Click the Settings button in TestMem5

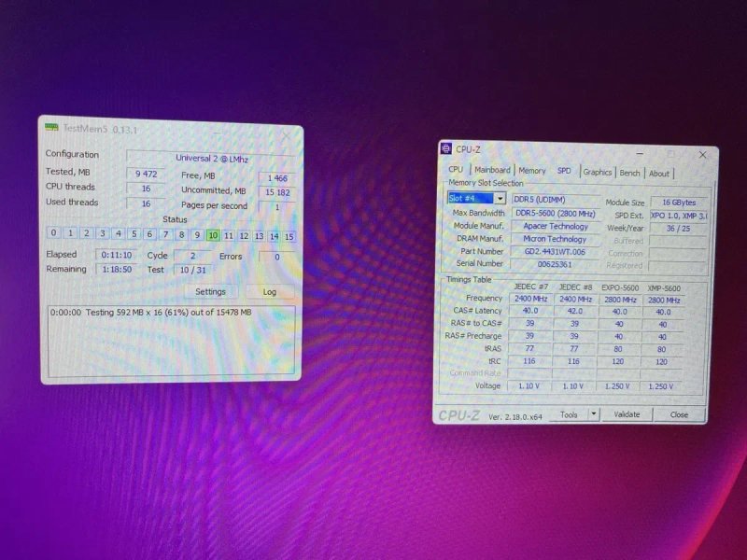[210, 291]
